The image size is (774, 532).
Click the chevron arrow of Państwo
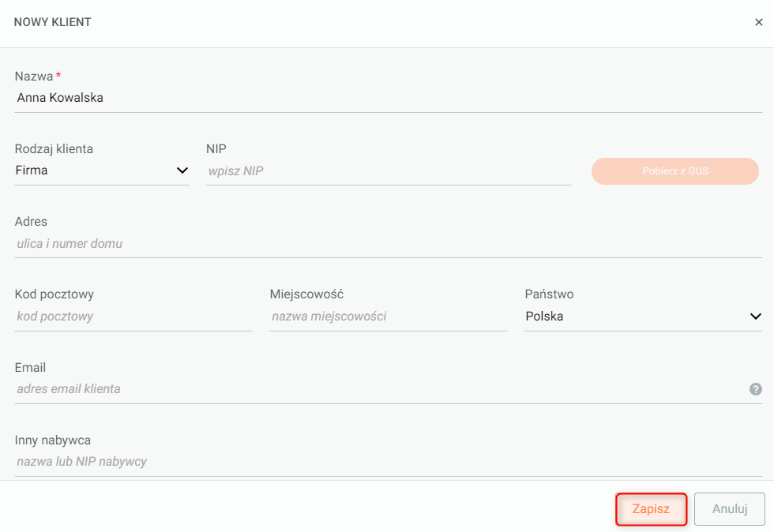click(755, 317)
